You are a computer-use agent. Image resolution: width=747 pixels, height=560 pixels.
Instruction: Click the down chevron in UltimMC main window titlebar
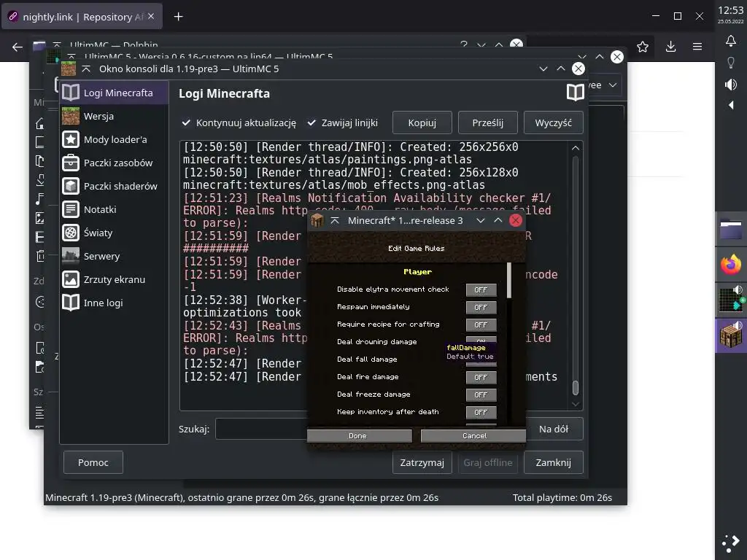[x=581, y=57]
